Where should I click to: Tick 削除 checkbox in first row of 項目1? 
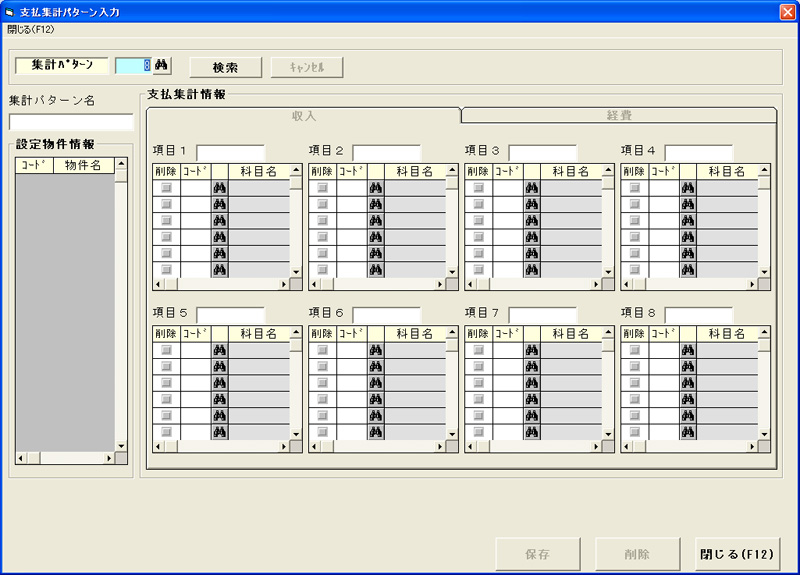(166, 188)
